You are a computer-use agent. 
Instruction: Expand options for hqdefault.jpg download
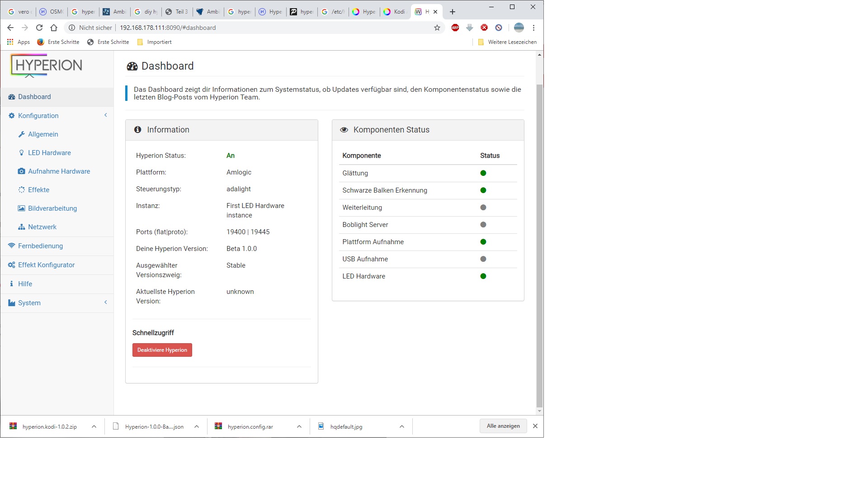pyautogui.click(x=402, y=426)
